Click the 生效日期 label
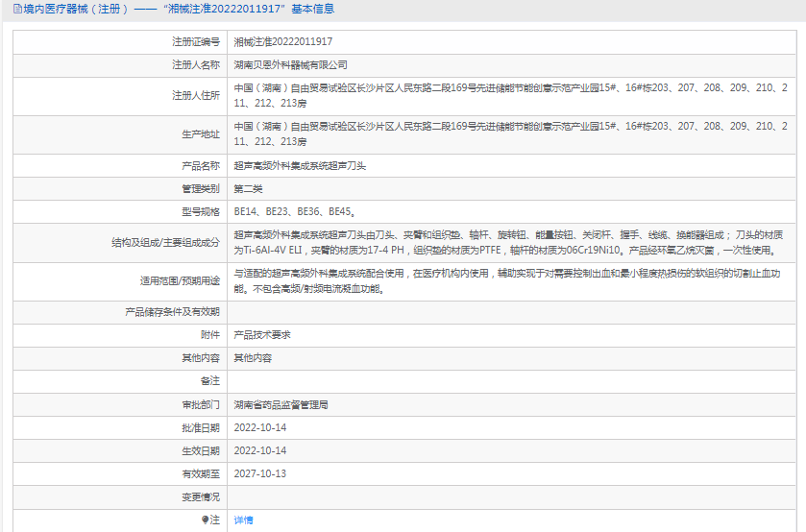 [x=201, y=451]
